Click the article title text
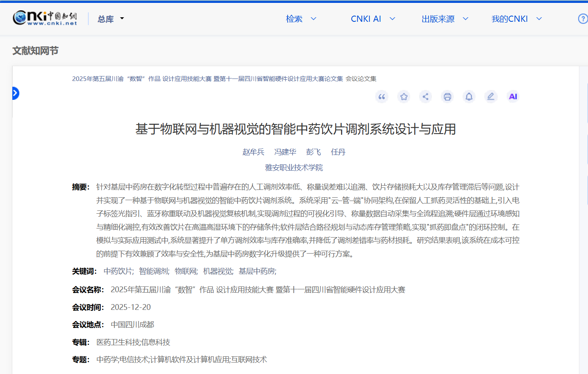Viewport: 588px width, 374px height. click(x=295, y=129)
